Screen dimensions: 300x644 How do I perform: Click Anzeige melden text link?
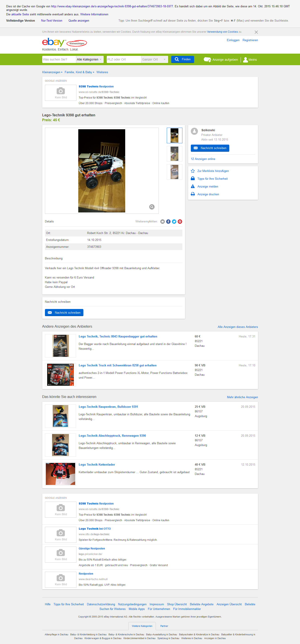pos(208,186)
